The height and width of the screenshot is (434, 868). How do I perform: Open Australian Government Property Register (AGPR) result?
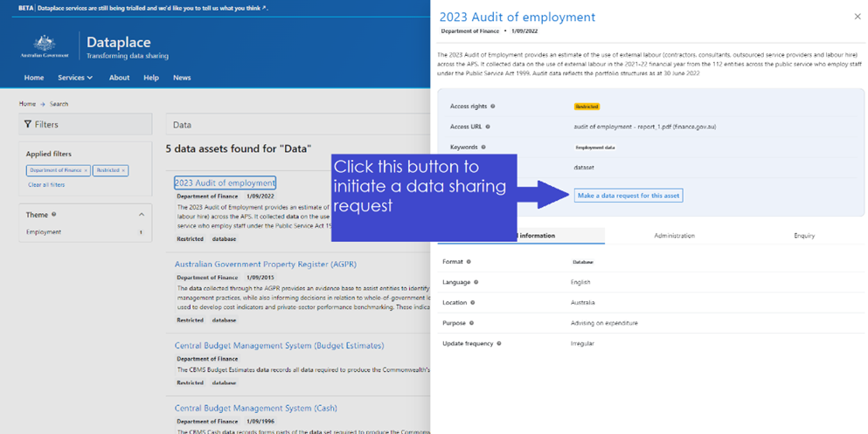pos(266,265)
